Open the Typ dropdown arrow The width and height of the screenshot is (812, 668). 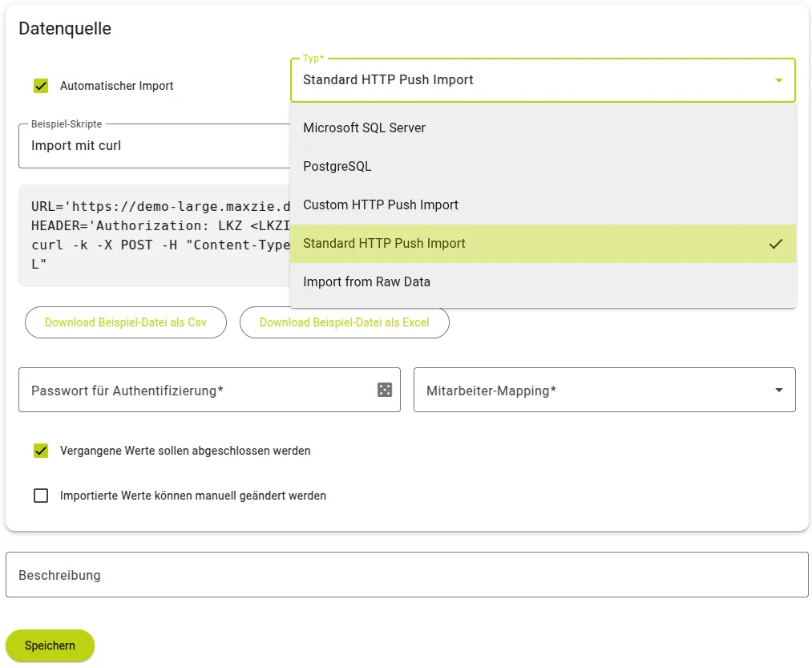point(776,80)
